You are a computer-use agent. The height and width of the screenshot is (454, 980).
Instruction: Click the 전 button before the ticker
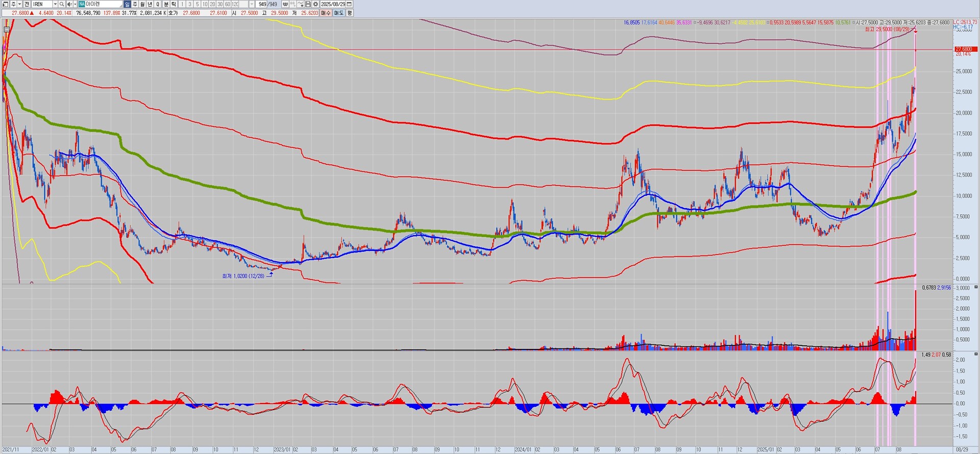coord(27,4)
